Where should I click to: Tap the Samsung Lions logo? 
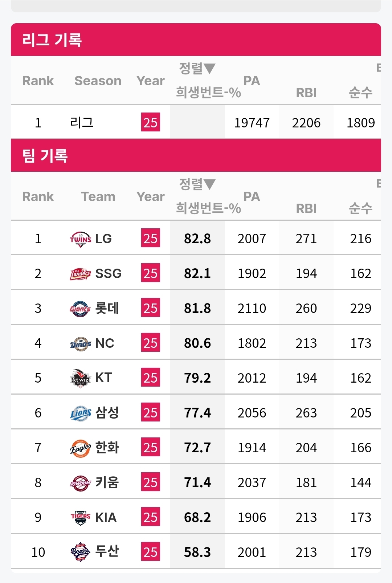coord(81,413)
